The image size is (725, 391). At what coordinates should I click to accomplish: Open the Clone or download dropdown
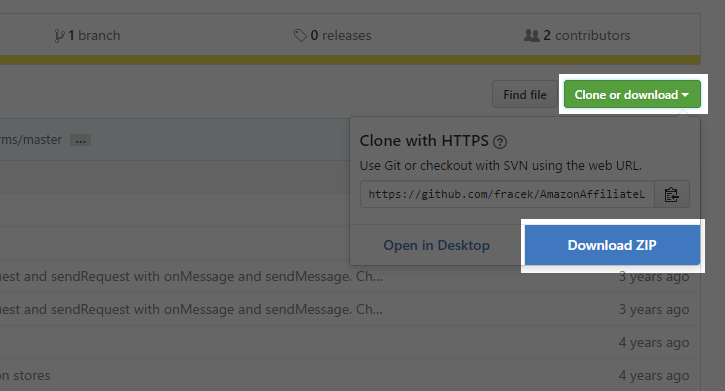coord(632,94)
